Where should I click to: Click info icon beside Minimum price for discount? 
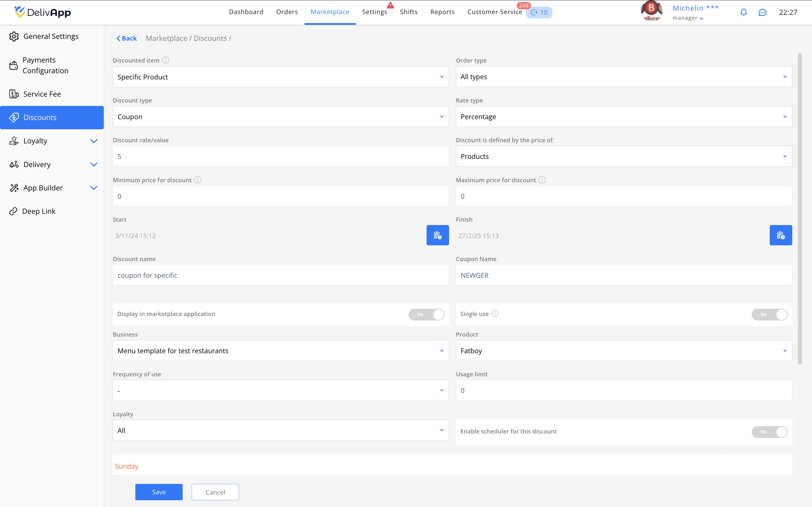198,180
